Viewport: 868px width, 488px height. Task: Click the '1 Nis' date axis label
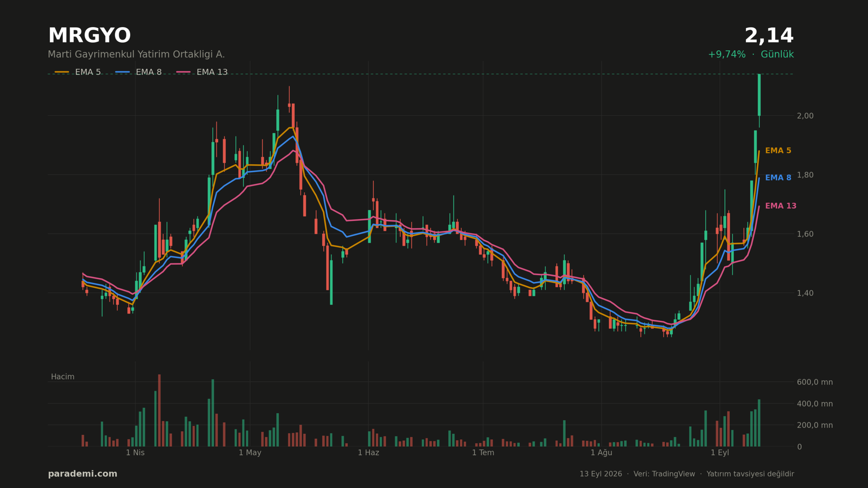point(135,453)
